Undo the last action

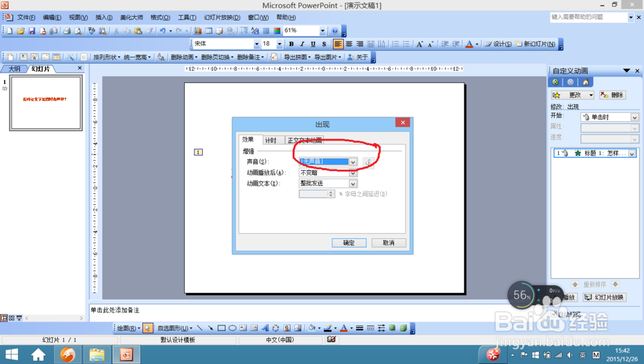click(163, 31)
